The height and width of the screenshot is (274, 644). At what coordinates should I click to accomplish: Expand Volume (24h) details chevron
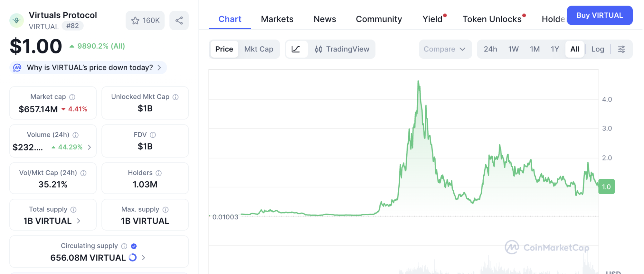90,147
